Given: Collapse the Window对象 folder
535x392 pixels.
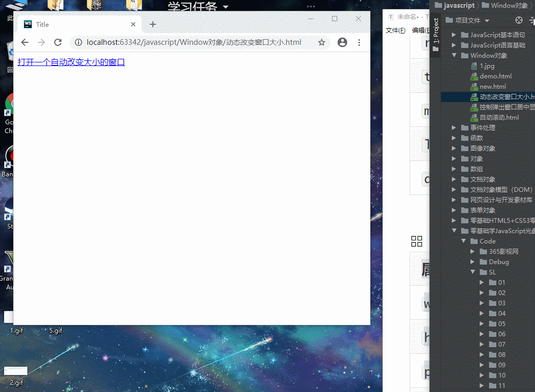Looking at the screenshot, I should [454, 55].
